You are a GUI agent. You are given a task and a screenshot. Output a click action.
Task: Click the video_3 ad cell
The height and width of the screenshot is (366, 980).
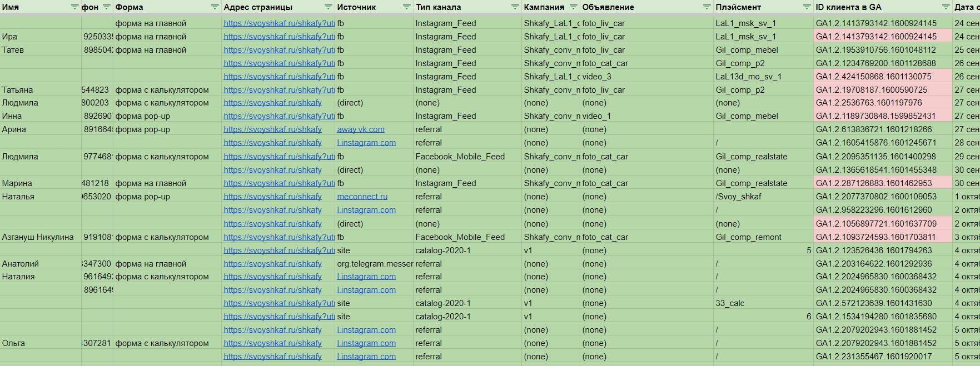[x=596, y=77]
